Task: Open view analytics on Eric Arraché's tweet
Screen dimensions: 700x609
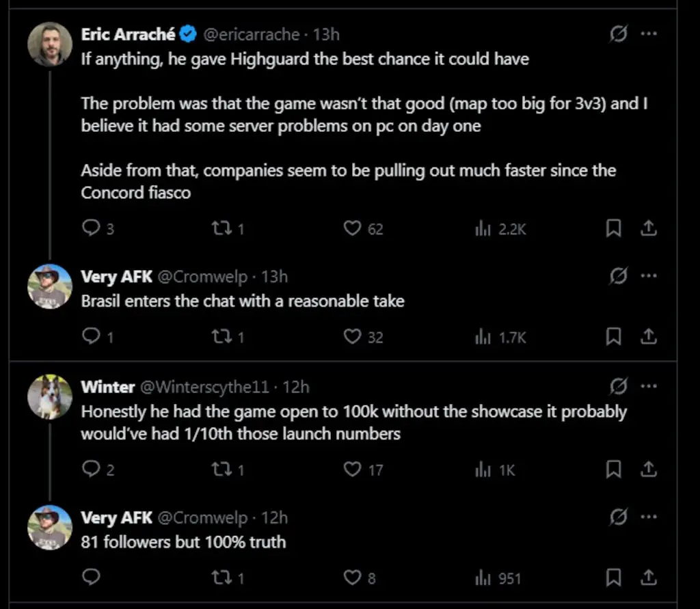Action: click(483, 228)
